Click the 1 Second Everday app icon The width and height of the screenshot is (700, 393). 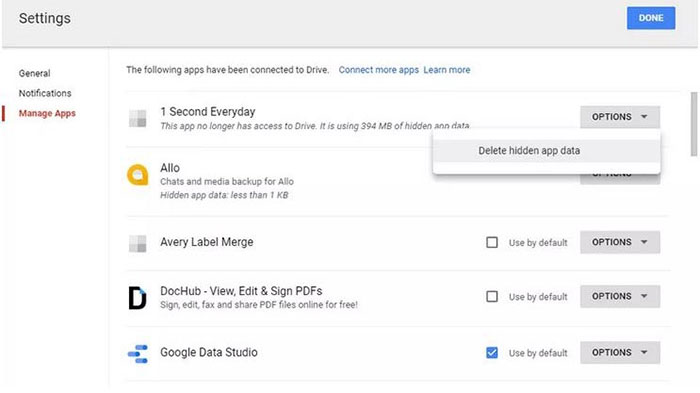click(138, 118)
